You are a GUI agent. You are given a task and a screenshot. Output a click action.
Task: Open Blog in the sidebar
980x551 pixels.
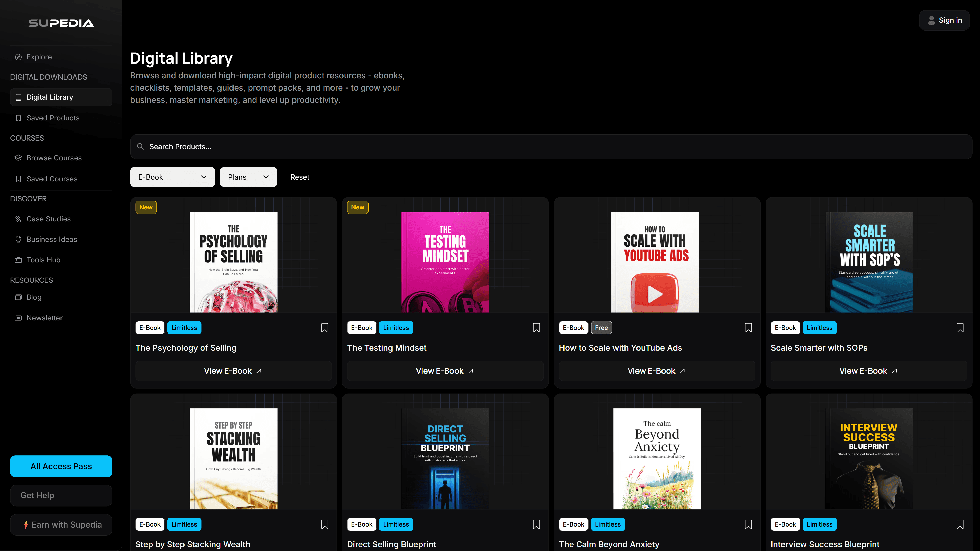61,297
